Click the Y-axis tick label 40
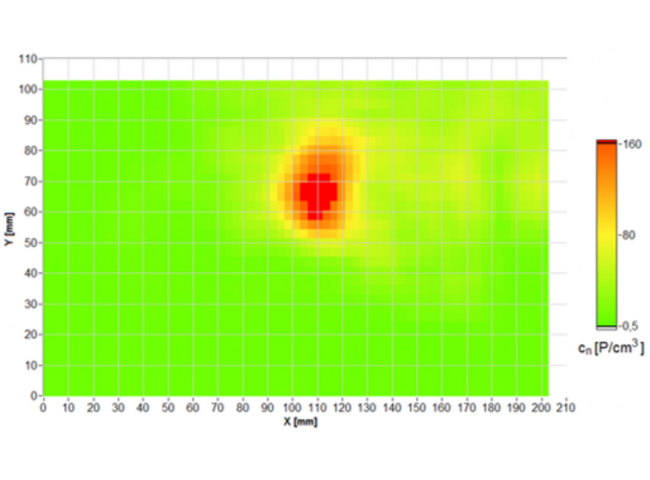Image resolution: width=650 pixels, height=480 pixels. [x=30, y=273]
